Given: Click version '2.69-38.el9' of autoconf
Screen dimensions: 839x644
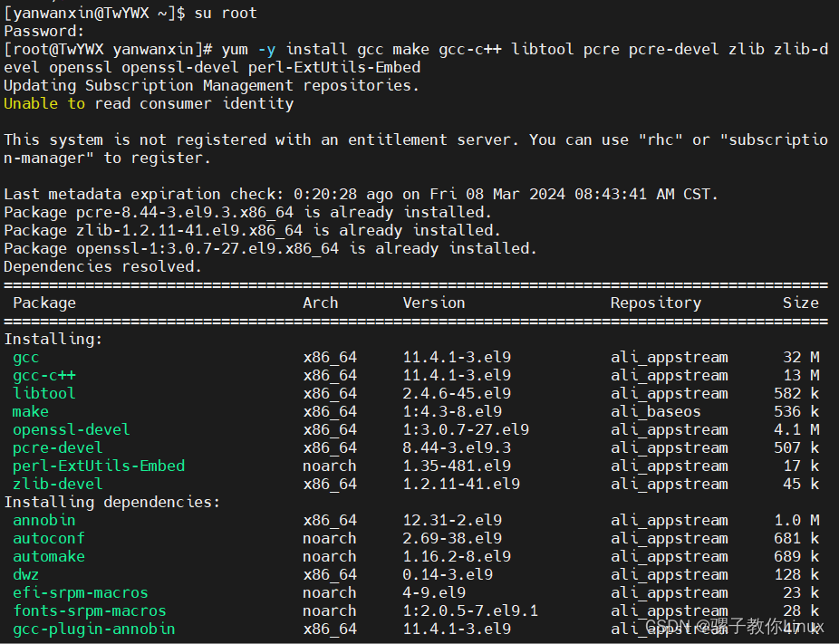Looking at the screenshot, I should (452, 538).
